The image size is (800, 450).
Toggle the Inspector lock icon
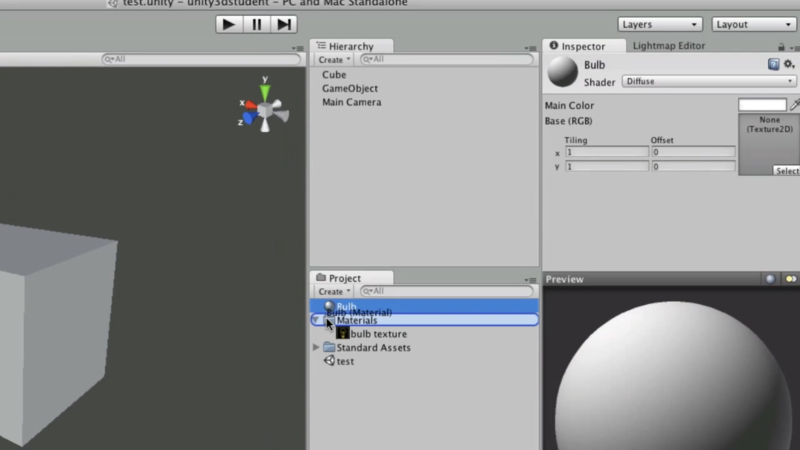(781, 47)
